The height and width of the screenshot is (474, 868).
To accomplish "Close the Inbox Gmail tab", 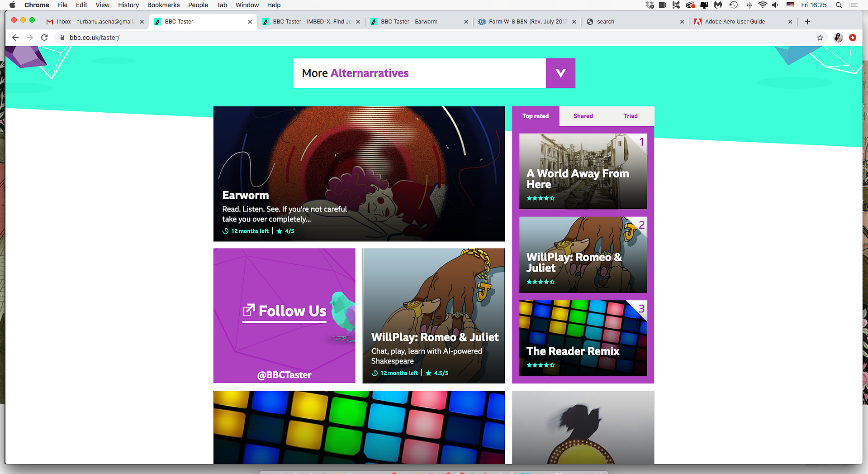I will 142,22.
